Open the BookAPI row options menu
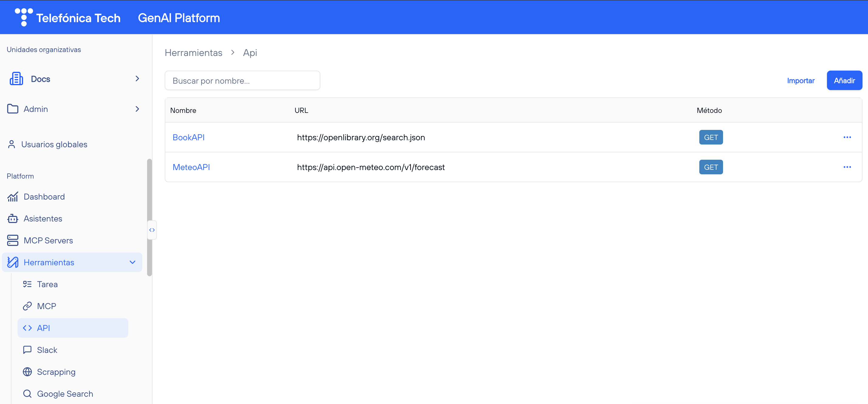The height and width of the screenshot is (404, 868). pos(847,137)
